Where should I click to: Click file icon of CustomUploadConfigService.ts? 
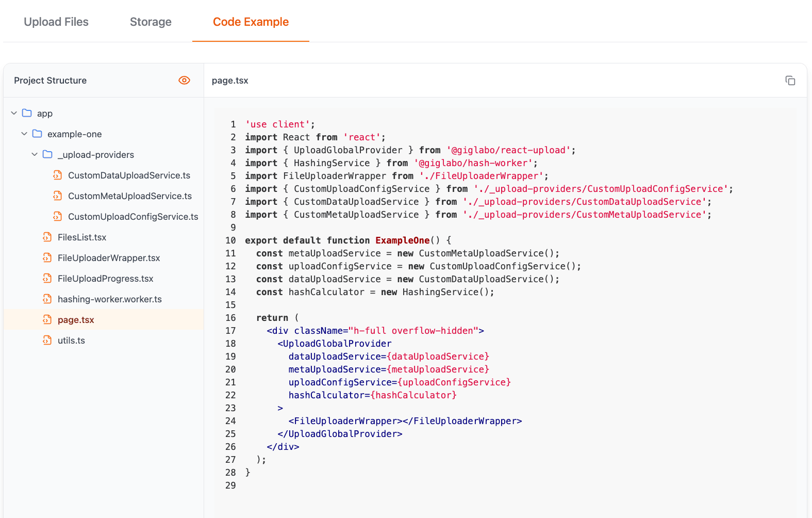coord(58,217)
